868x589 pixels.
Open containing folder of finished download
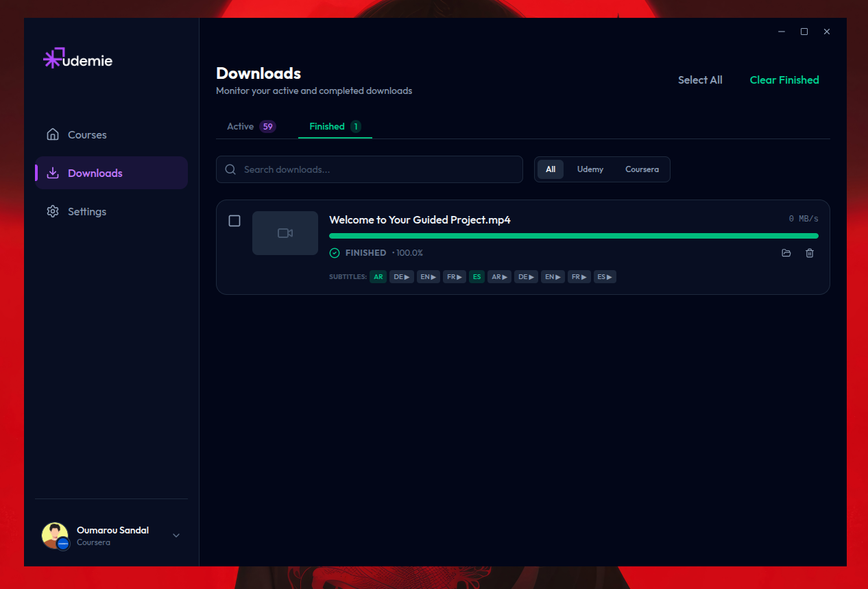pos(786,253)
